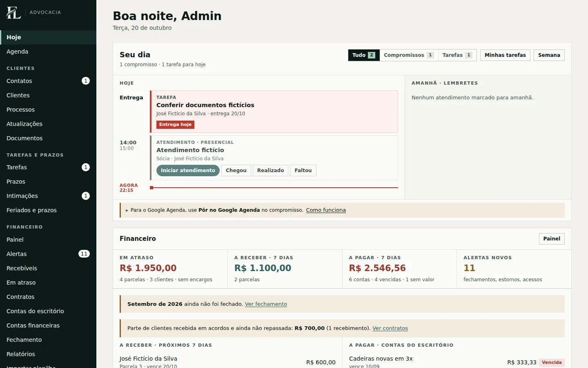Go to Agenda in sidebar
The image size is (588, 368).
(48, 52)
